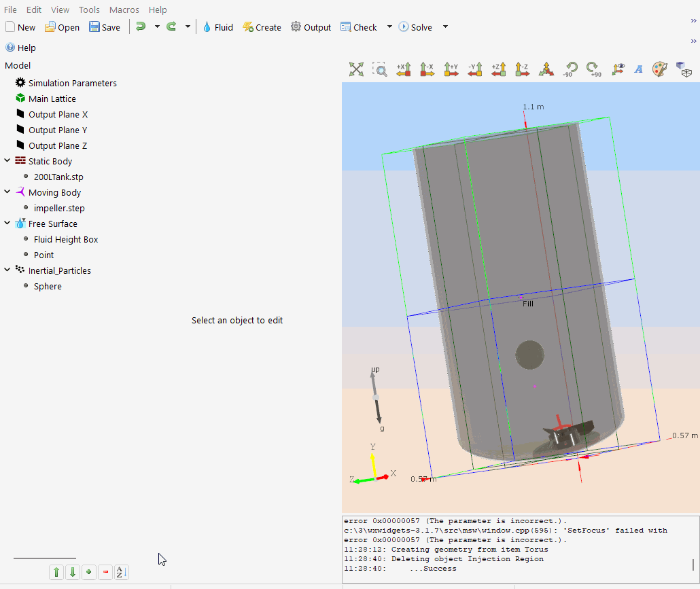
Task: Click the redo arrow icon
Action: [171, 26]
